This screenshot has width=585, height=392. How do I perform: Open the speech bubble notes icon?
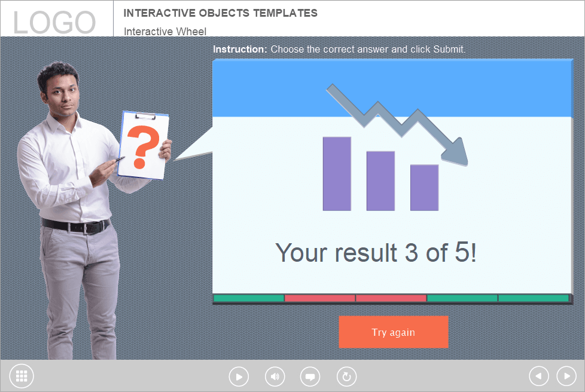[310, 376]
